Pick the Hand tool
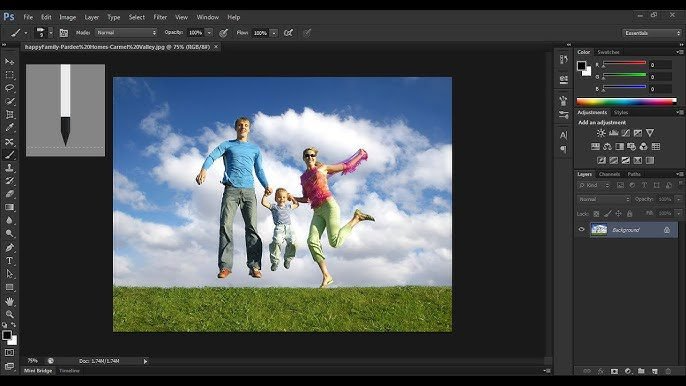 9,302
